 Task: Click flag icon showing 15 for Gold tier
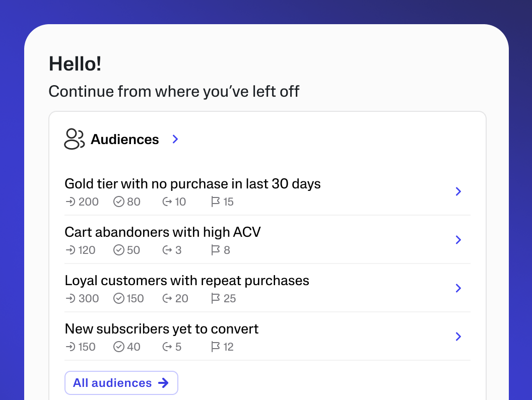pos(216,202)
